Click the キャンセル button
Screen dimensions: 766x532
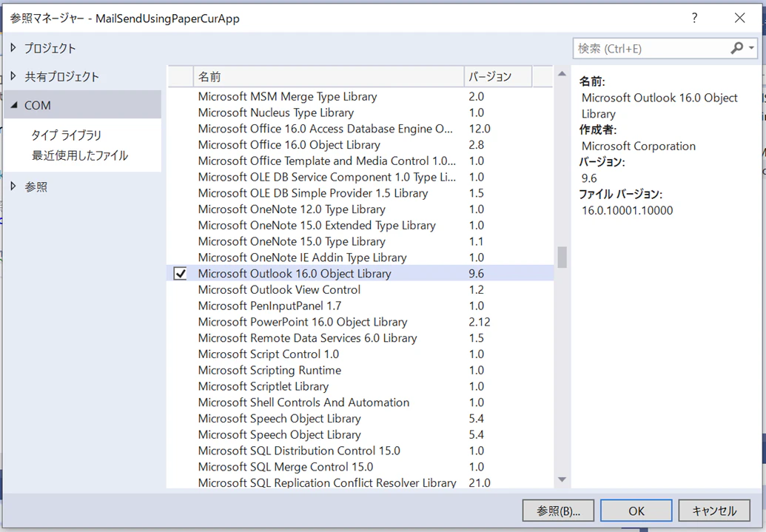pos(714,511)
